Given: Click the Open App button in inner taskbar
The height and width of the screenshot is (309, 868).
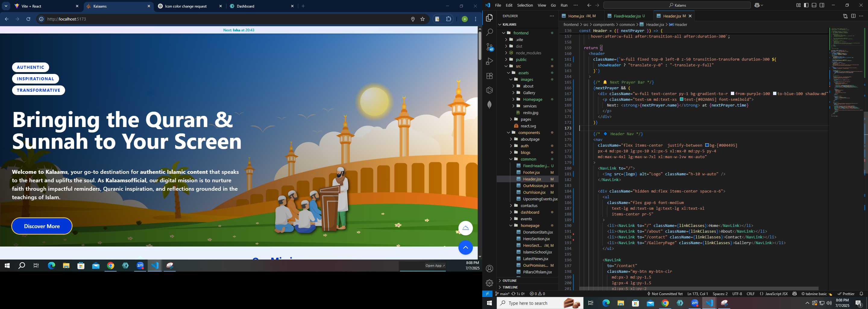Looking at the screenshot, I should (435, 266).
